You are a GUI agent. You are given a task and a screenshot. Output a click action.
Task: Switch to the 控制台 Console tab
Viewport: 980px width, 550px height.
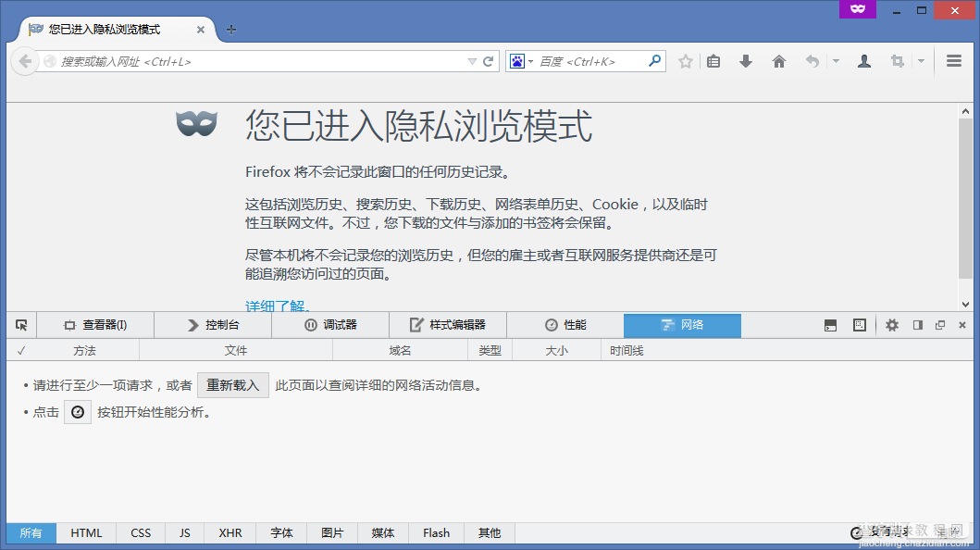point(213,325)
